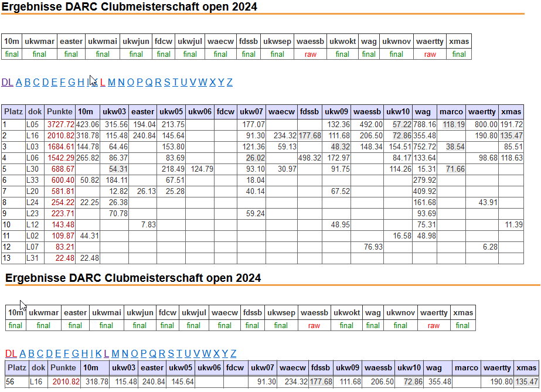Open letter Q in the upper alphabet index
The height and width of the screenshot is (392, 541).
coord(149,83)
